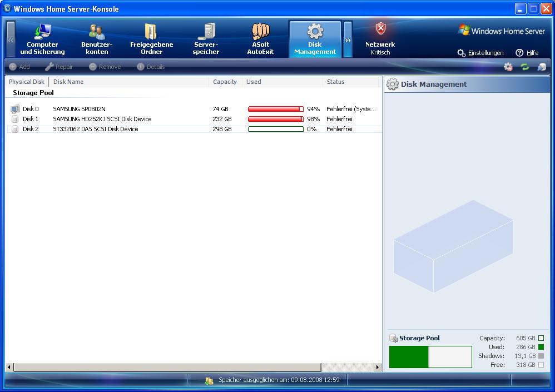Click the 605 GB capacity value
Image resolution: width=555 pixels, height=392 pixels.
(526, 338)
